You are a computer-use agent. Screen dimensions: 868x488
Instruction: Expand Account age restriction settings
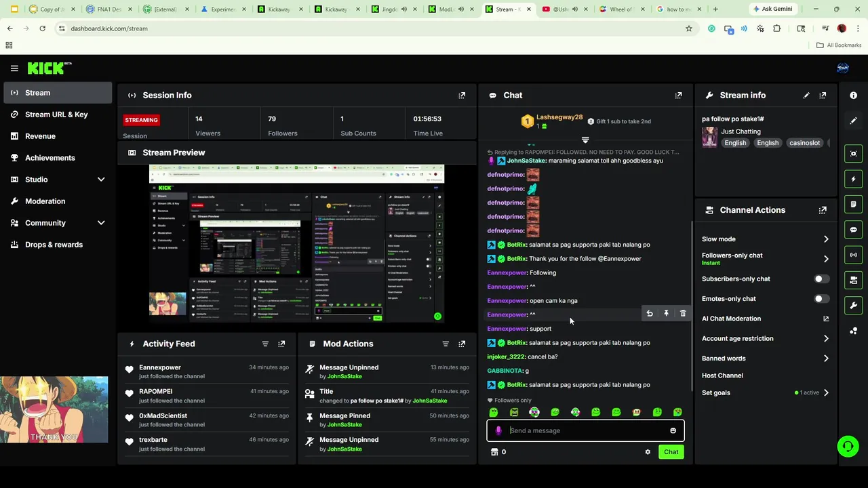tap(826, 339)
